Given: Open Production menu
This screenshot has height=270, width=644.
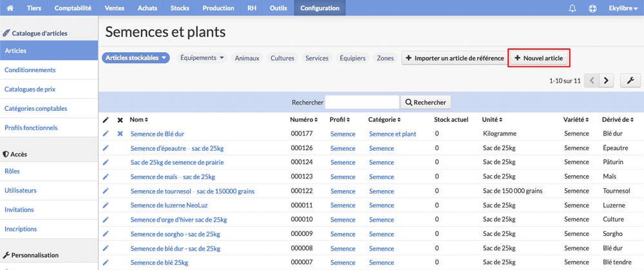Looking at the screenshot, I should pos(218,8).
